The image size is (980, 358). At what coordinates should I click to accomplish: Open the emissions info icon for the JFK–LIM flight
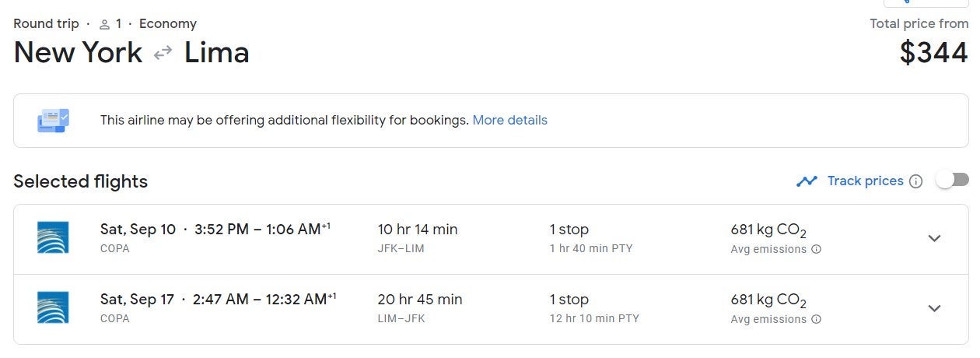(x=816, y=250)
